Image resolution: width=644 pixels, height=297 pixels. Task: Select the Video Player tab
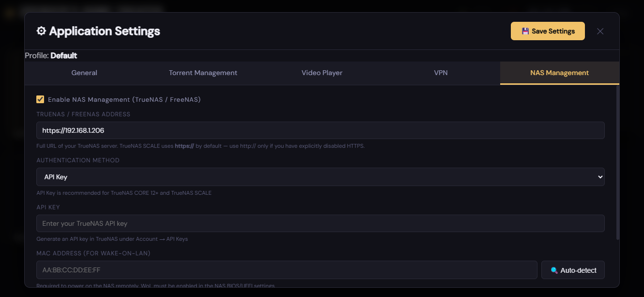pos(322,73)
